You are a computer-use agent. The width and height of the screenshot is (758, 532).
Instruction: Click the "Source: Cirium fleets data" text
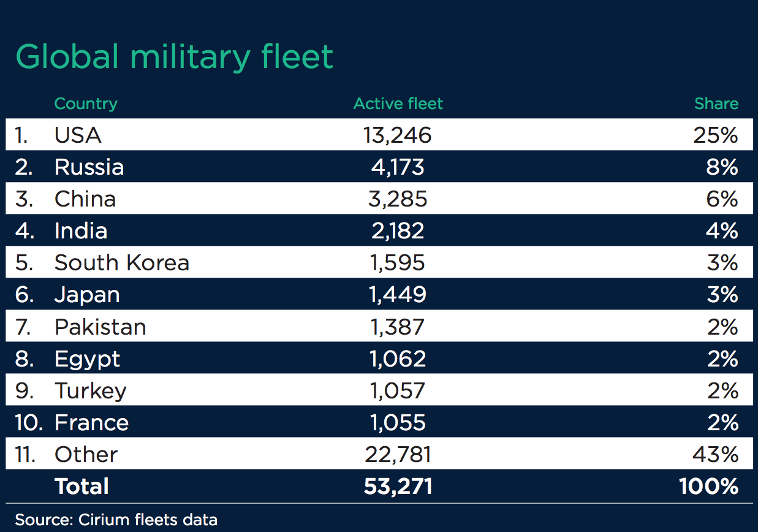coord(116,520)
